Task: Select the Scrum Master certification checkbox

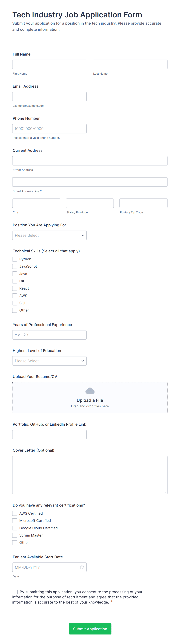Action: (x=15, y=535)
